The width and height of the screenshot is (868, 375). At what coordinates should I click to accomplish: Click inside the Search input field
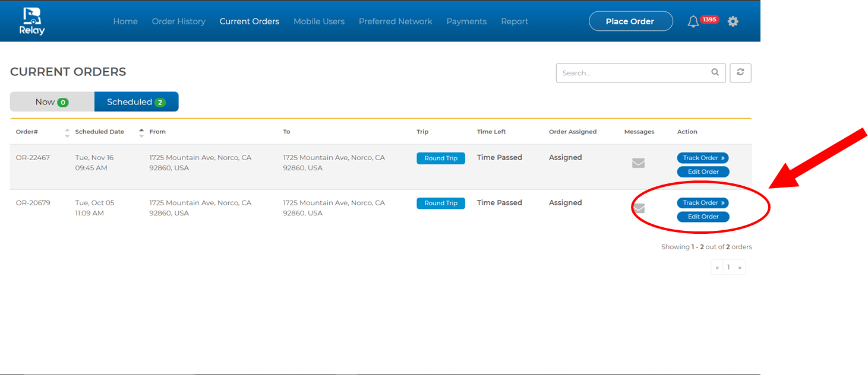tap(633, 73)
